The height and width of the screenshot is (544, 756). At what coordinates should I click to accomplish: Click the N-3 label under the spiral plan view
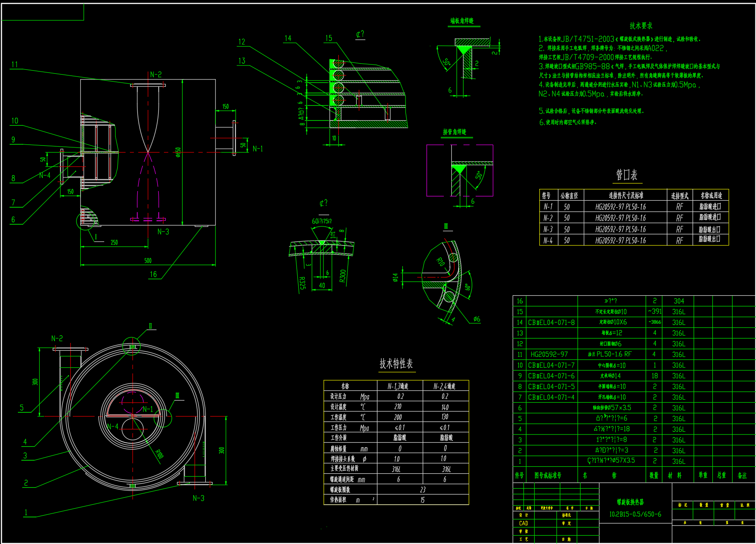[x=198, y=498]
